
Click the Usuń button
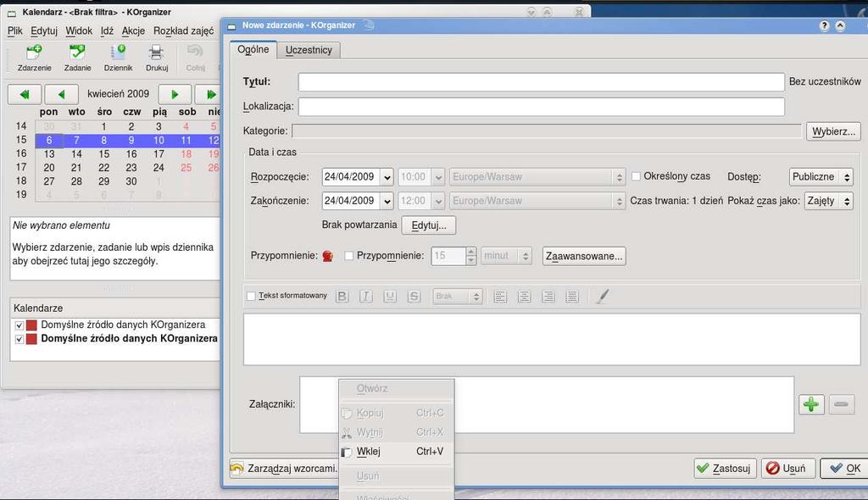pos(787,469)
